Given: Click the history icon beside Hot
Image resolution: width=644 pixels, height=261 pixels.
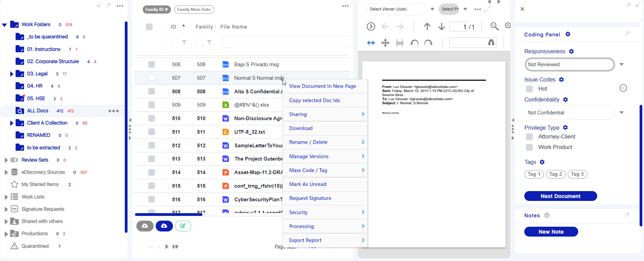Looking at the screenshot, I should click(x=623, y=88).
